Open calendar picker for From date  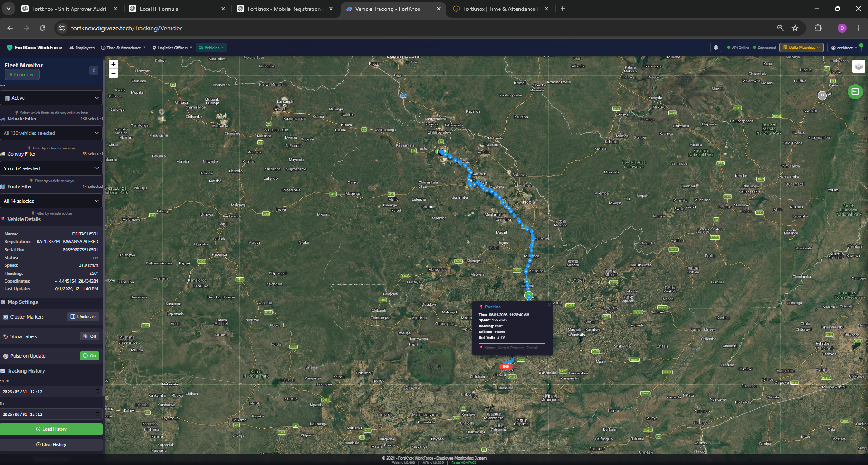coord(97,391)
